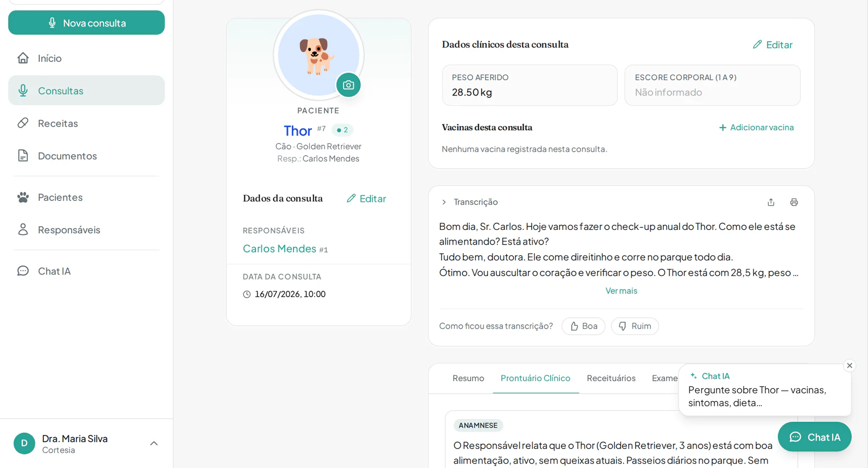This screenshot has height=468, width=868.
Task: Edit Dados clínicos desta consulta
Action: 773,44
